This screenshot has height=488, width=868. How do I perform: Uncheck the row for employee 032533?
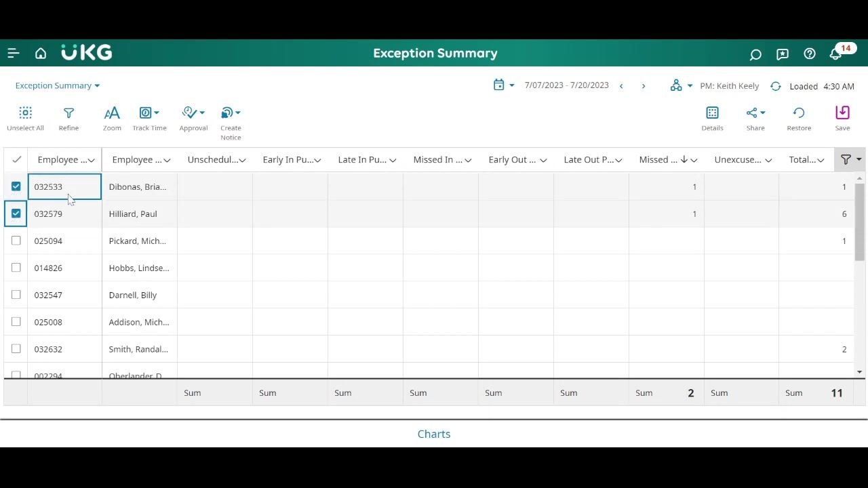coord(16,186)
